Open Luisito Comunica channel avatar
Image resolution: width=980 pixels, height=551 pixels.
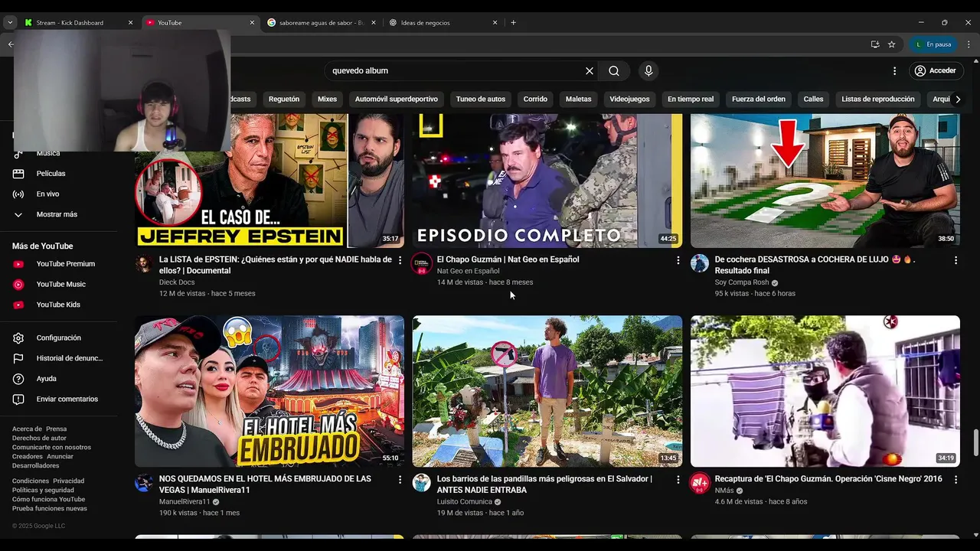click(422, 483)
